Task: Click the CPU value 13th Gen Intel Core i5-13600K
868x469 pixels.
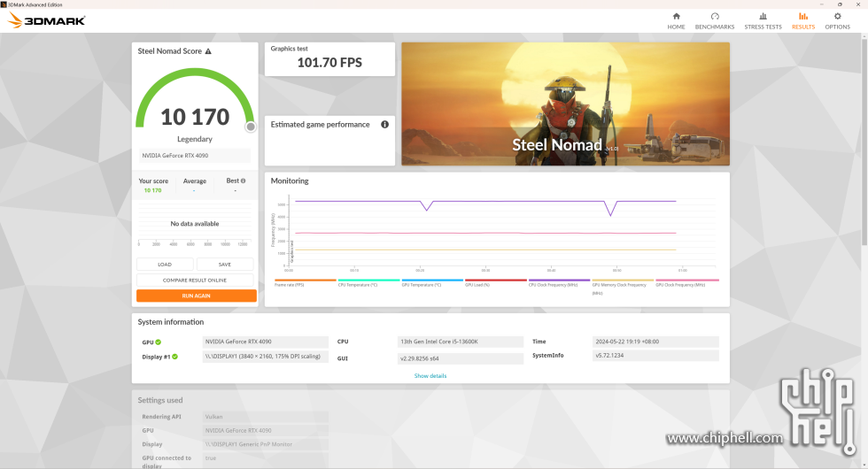Action: point(461,342)
